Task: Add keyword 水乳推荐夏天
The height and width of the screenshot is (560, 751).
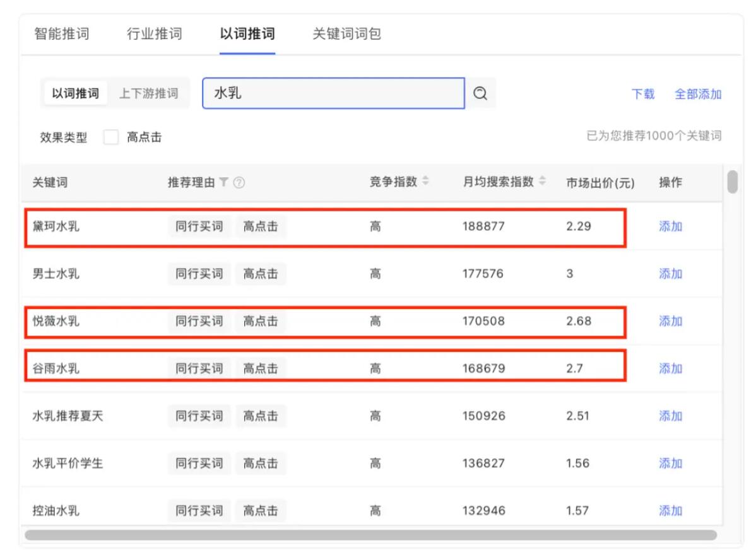Action: [670, 416]
